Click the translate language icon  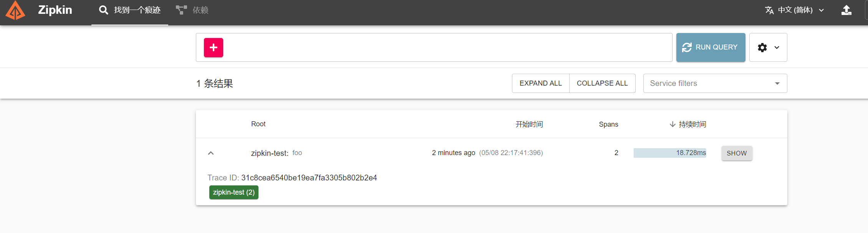coord(769,10)
